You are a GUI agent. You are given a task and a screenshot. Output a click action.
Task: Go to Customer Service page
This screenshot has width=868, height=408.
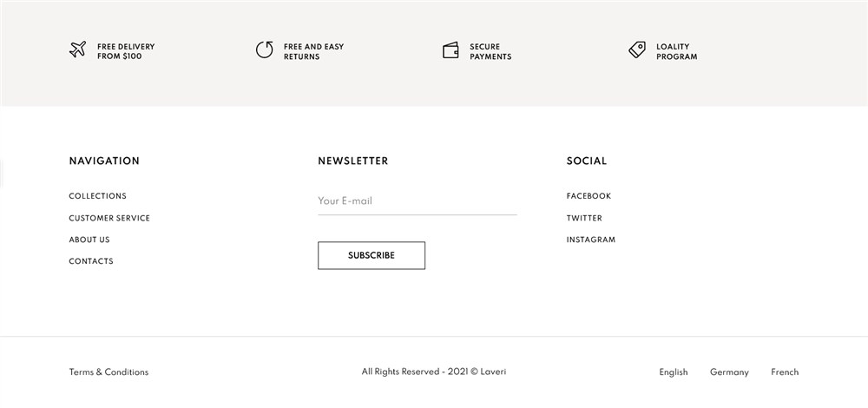click(x=109, y=218)
